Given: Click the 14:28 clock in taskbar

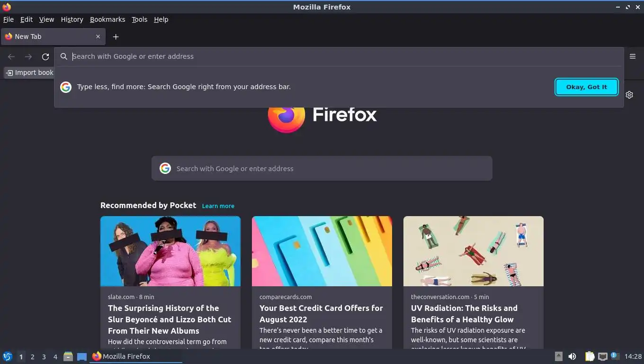Looking at the screenshot, I should tap(633, 356).
